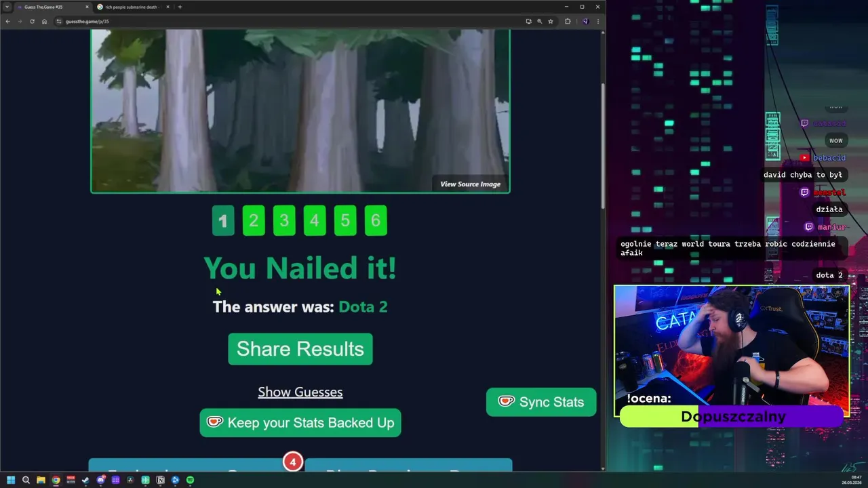868x488 pixels.
Task: Open the zoom magnifier icon in address bar
Action: point(540,21)
